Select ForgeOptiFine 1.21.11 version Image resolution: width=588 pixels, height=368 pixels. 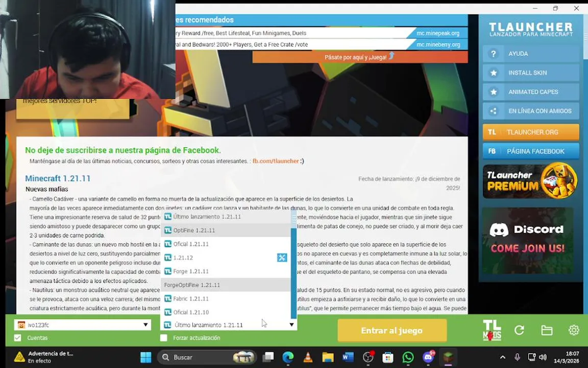click(x=226, y=285)
